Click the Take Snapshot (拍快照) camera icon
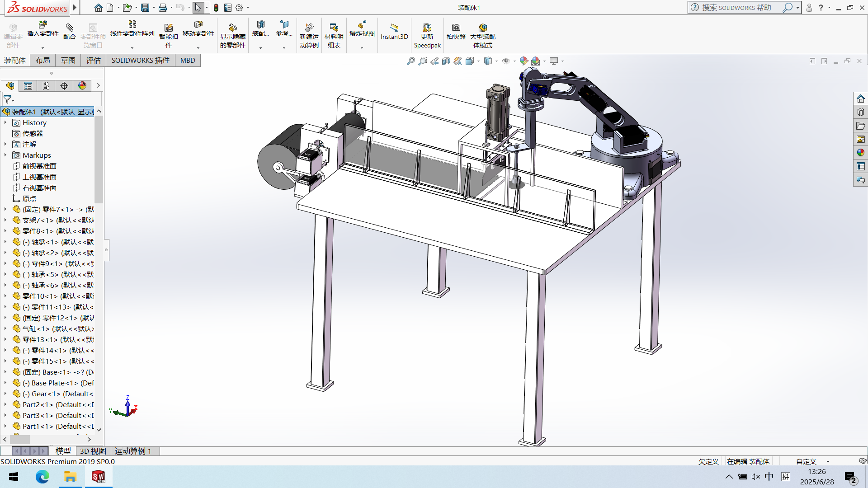 pyautogui.click(x=456, y=31)
